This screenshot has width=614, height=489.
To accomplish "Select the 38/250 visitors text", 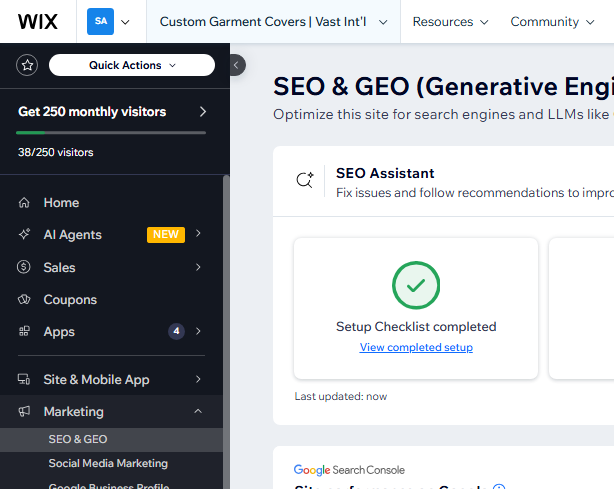I will [x=56, y=152].
